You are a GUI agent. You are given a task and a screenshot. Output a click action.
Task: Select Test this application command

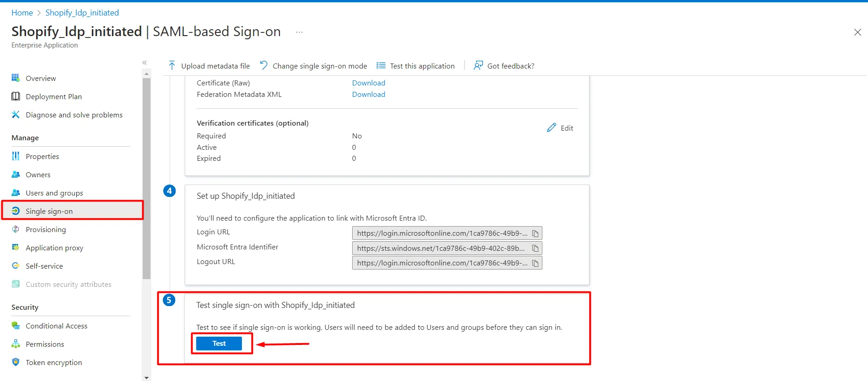[x=415, y=66]
